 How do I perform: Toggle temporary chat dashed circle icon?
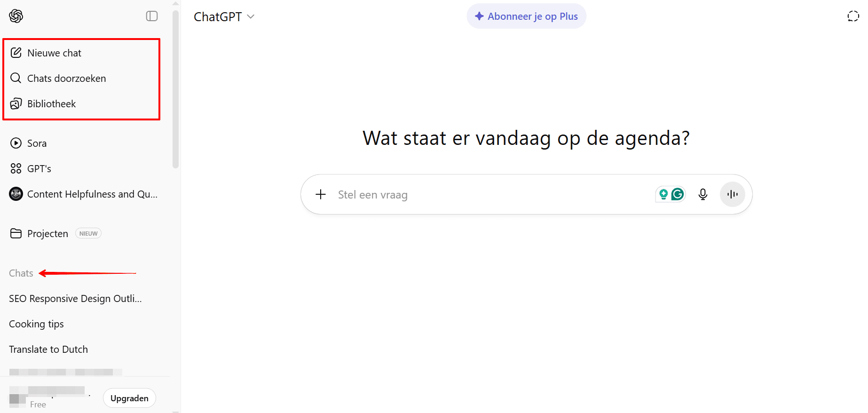[853, 16]
